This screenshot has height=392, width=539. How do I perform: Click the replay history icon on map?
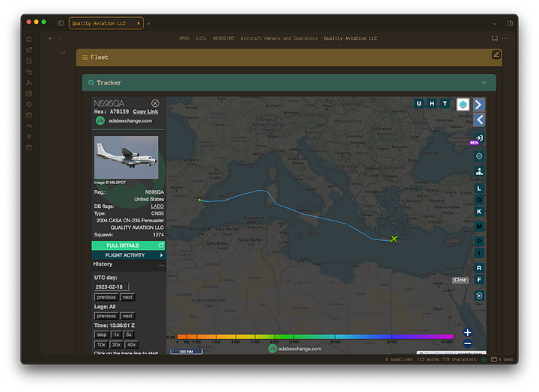pyautogui.click(x=479, y=295)
